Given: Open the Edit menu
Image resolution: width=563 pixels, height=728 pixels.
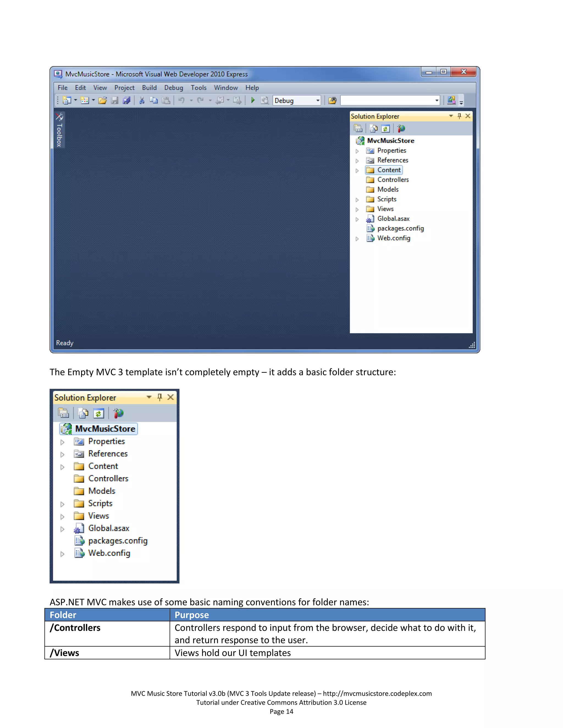Looking at the screenshot, I should coord(80,88).
